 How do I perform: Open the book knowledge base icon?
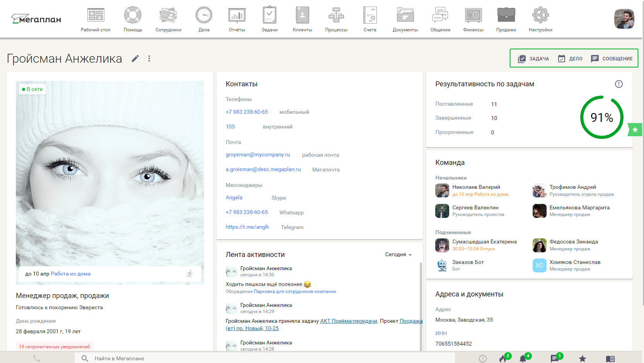[x=610, y=359]
